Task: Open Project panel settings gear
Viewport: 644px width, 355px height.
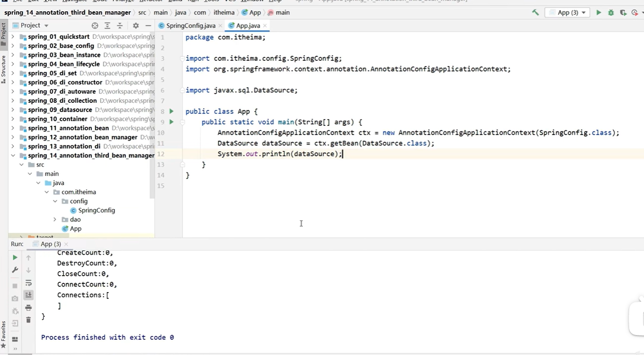Action: coord(135,25)
